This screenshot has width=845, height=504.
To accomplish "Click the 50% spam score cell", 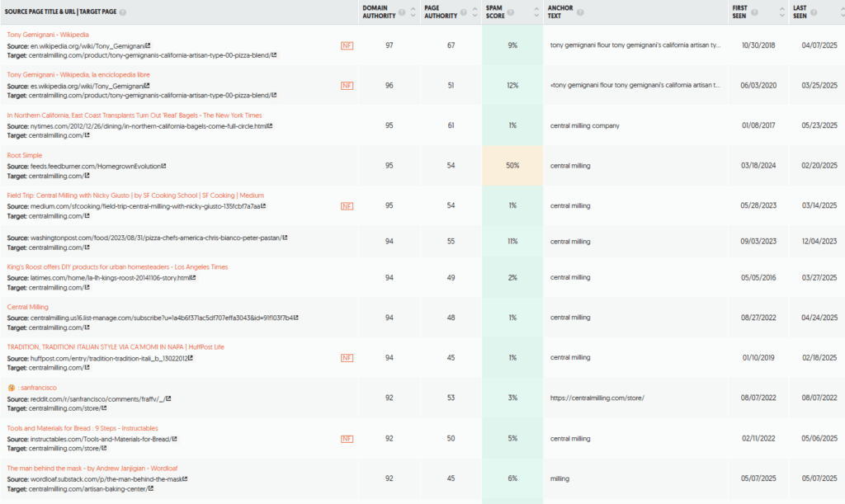I will point(512,166).
